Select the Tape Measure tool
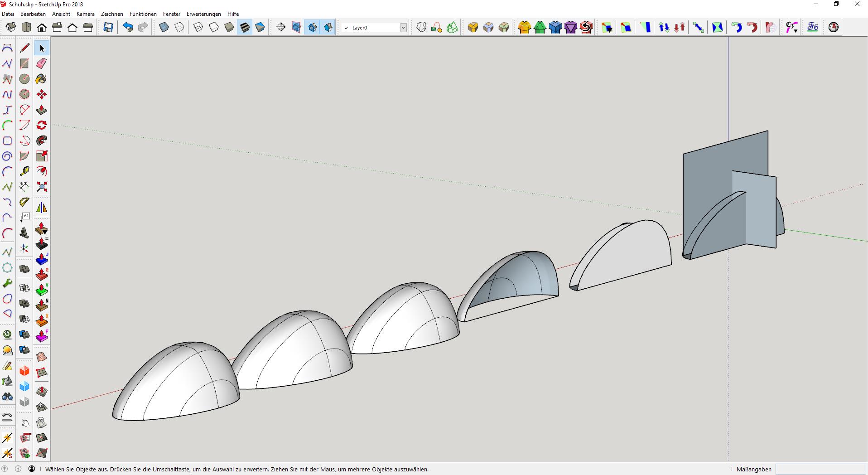Image resolution: width=868 pixels, height=475 pixels. (x=24, y=171)
